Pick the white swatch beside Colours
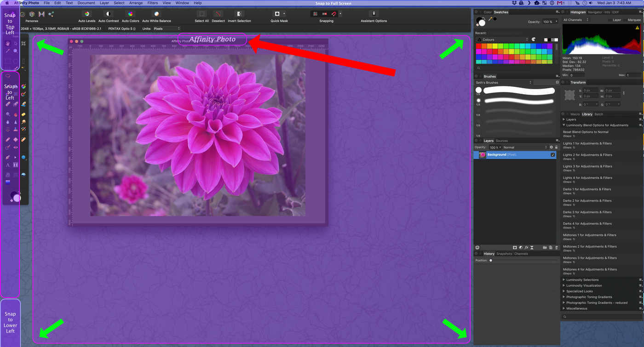 [x=557, y=40]
